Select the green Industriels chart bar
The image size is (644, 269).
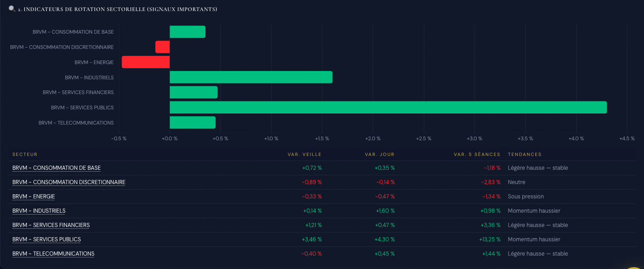[x=251, y=77]
